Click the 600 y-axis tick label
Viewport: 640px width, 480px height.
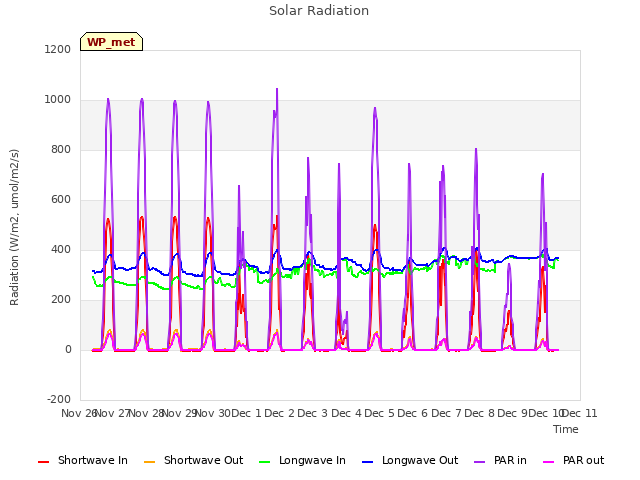click(x=61, y=200)
